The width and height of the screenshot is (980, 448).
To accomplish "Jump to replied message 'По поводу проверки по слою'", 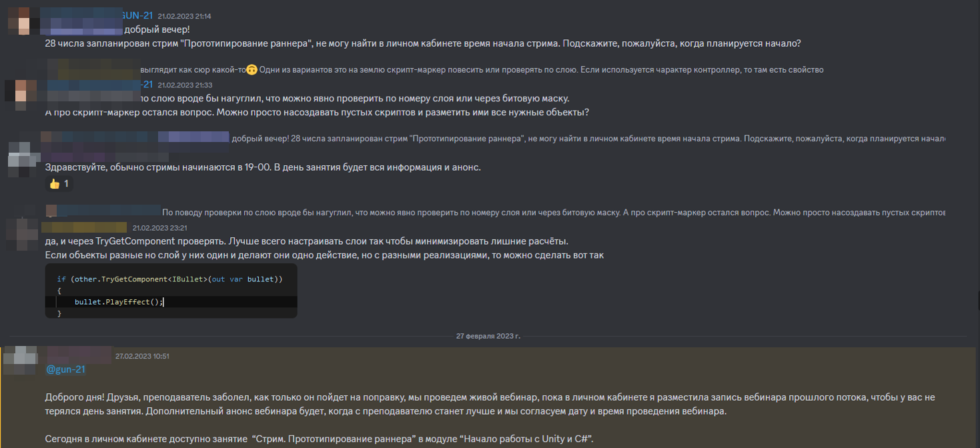I will tap(554, 212).
